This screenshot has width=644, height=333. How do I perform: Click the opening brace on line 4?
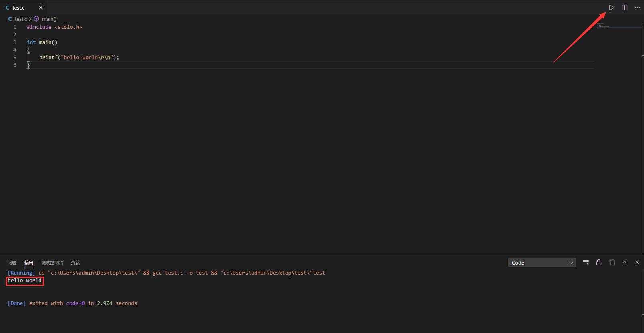(28, 50)
